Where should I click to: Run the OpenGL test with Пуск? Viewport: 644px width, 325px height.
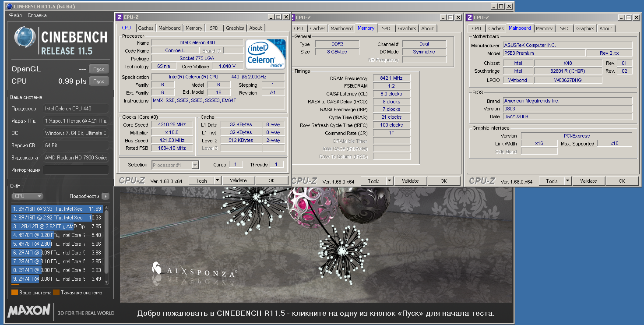point(99,69)
